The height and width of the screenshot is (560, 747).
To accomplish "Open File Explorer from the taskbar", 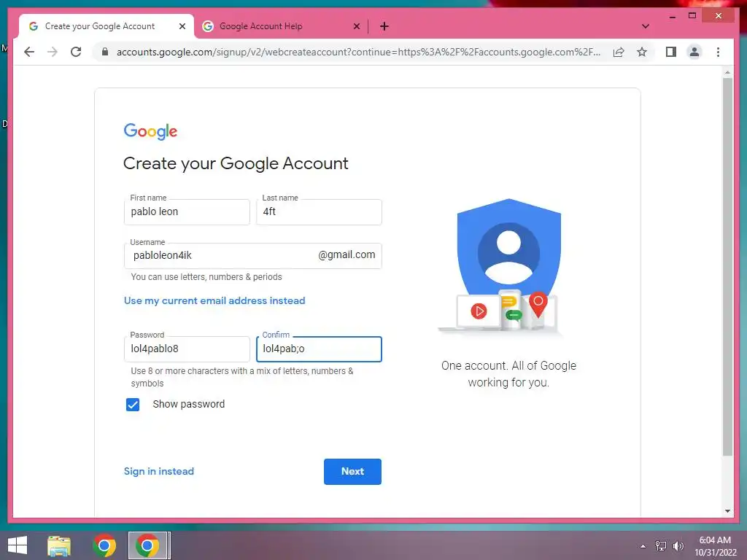I will (59, 545).
